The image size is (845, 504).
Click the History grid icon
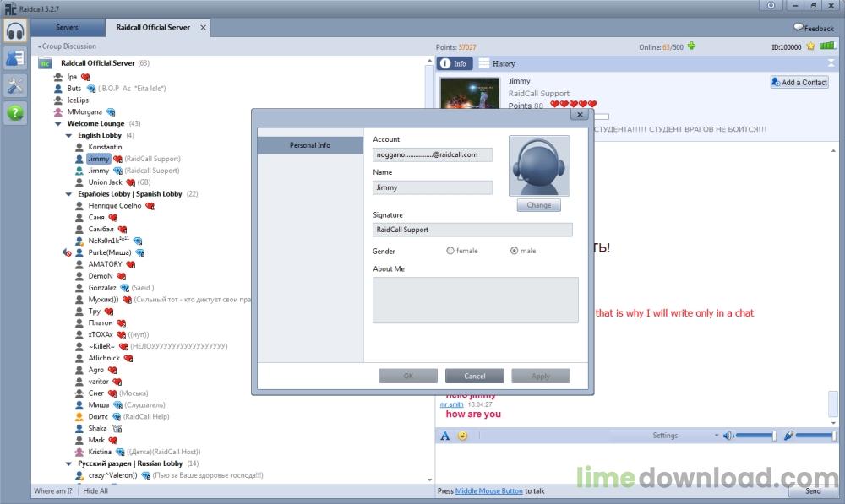click(x=484, y=63)
